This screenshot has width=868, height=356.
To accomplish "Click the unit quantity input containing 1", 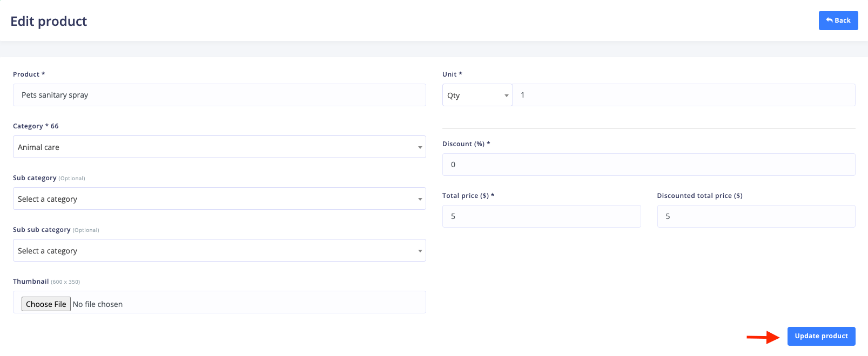I will pos(684,95).
